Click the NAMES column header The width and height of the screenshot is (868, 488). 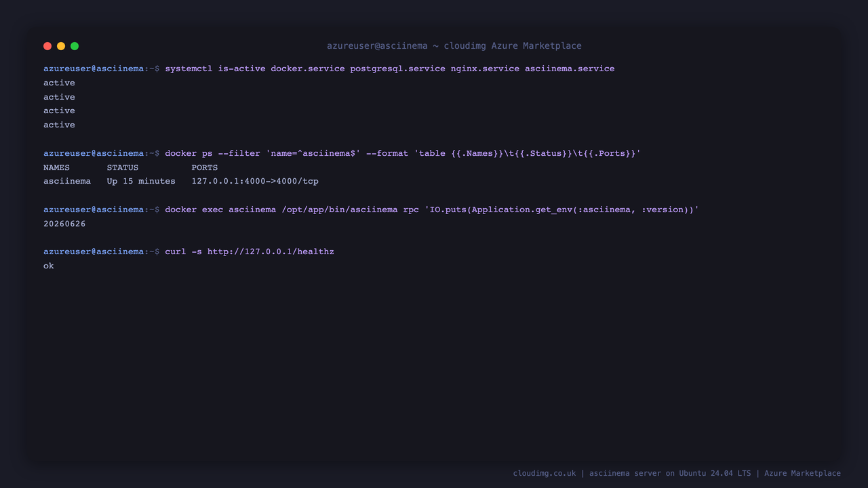[x=56, y=167]
